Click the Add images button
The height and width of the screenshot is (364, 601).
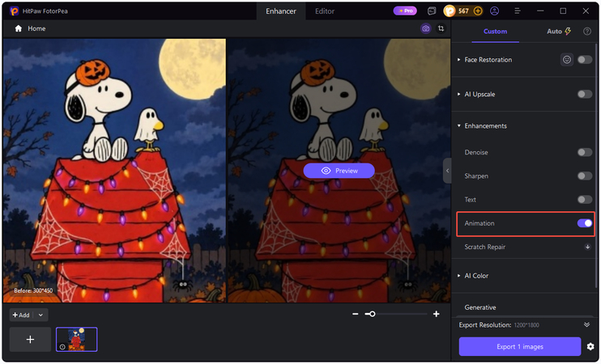pos(21,315)
